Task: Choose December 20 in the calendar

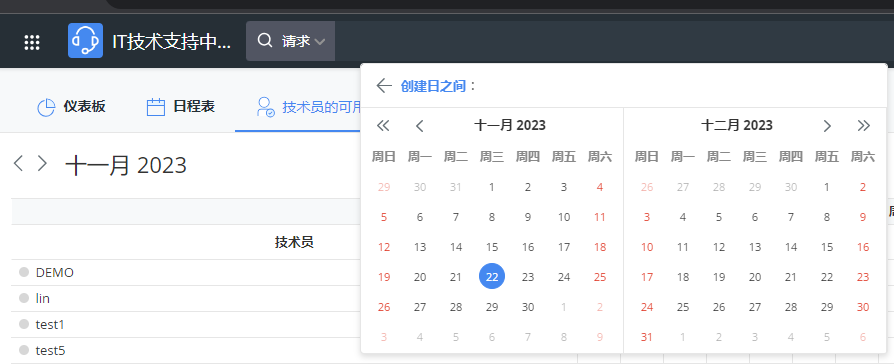Action: pos(755,277)
